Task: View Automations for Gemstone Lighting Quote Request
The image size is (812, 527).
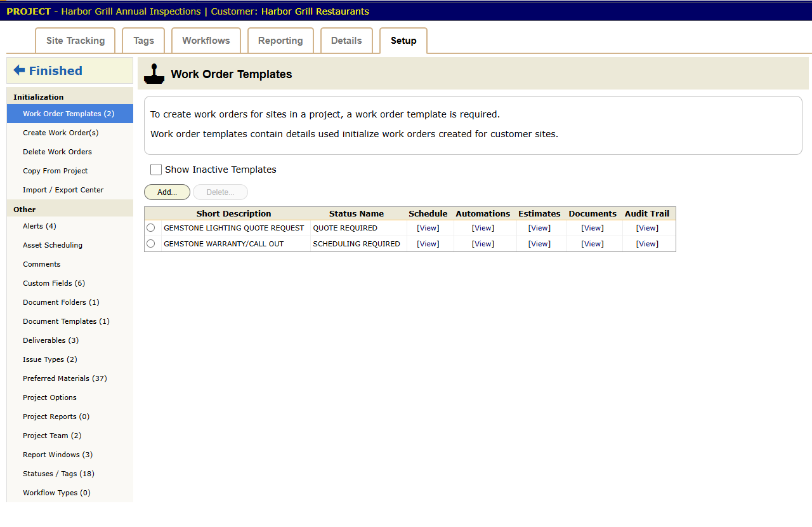Action: click(483, 228)
